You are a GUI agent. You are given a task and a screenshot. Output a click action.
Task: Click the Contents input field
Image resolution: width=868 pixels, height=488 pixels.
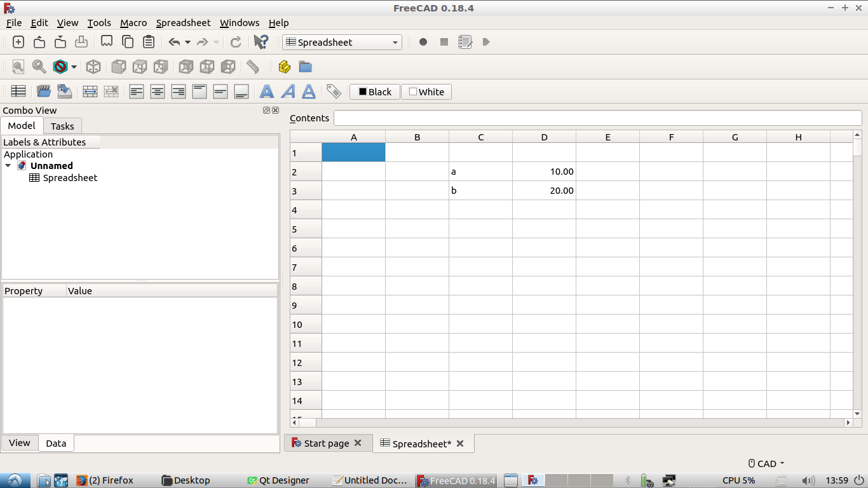click(597, 118)
